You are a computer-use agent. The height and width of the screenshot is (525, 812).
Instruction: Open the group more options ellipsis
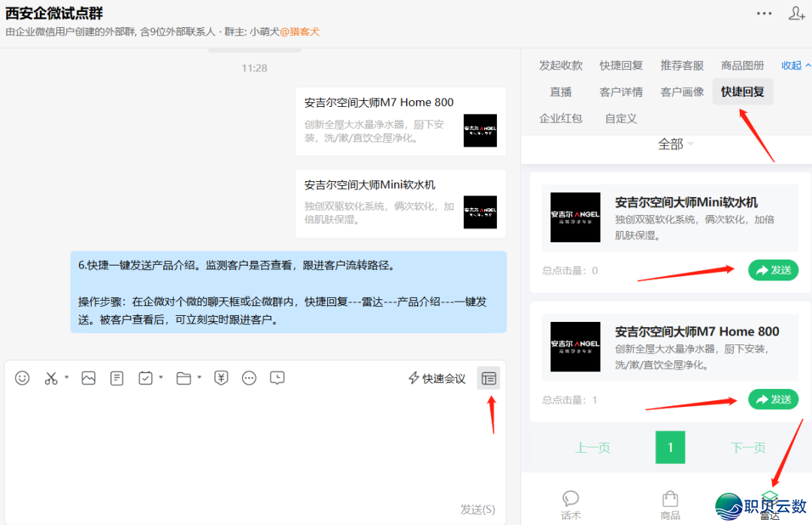(765, 14)
